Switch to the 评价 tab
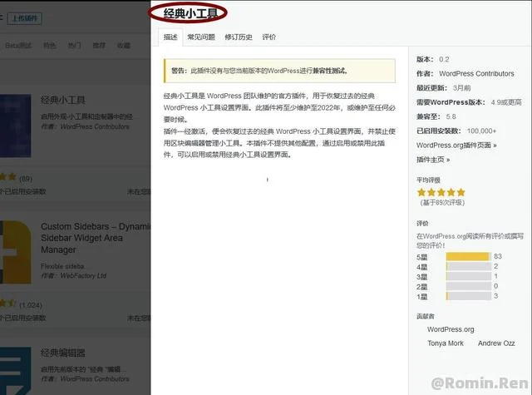This screenshot has height=395, width=532. click(x=269, y=37)
